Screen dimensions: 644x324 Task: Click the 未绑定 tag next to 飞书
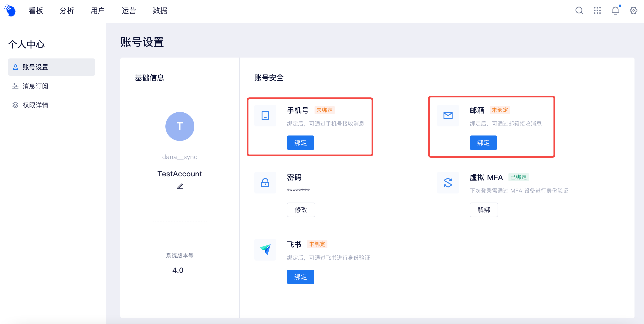317,244
